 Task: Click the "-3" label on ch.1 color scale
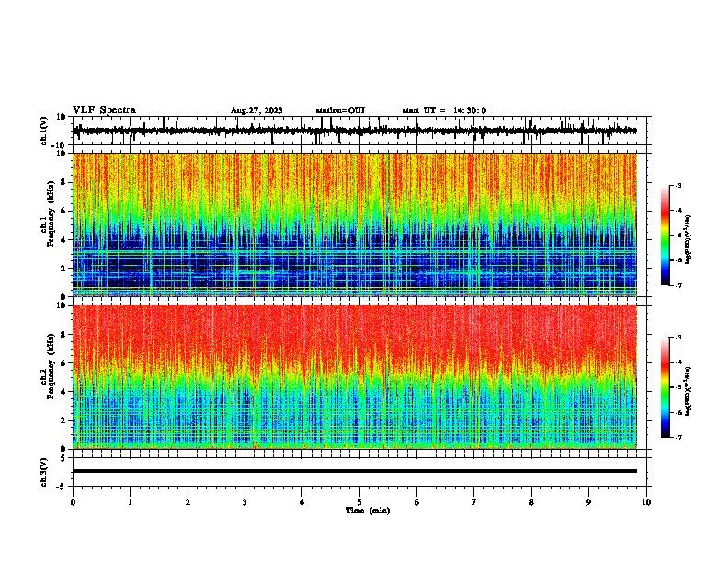(677, 185)
